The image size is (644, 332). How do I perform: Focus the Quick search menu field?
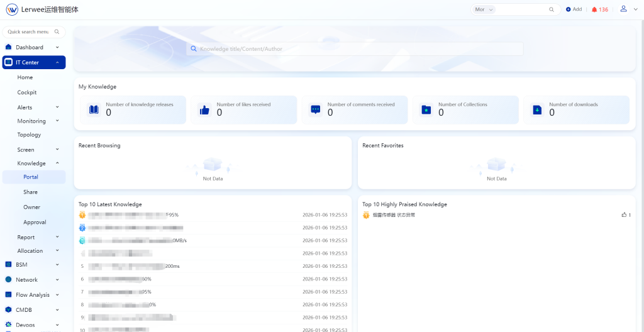pos(29,31)
